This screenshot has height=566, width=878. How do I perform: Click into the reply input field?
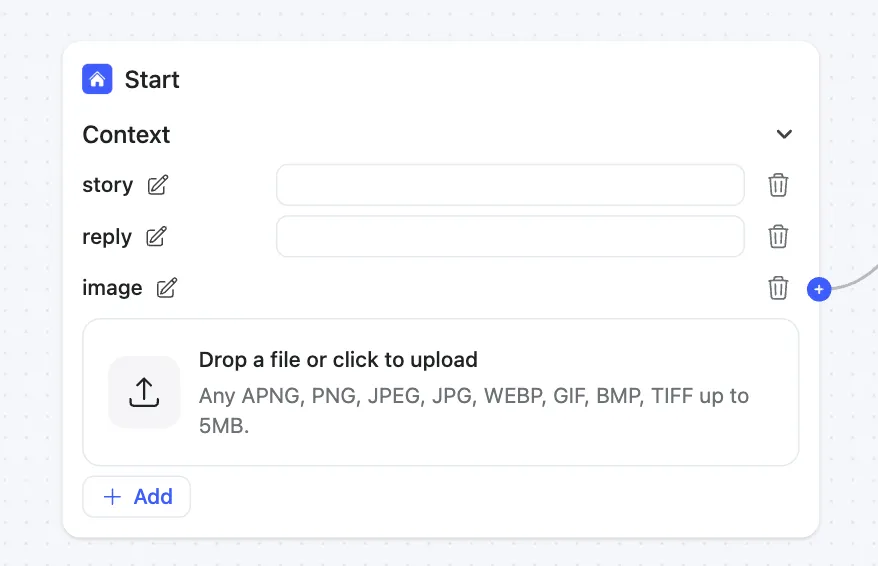510,237
